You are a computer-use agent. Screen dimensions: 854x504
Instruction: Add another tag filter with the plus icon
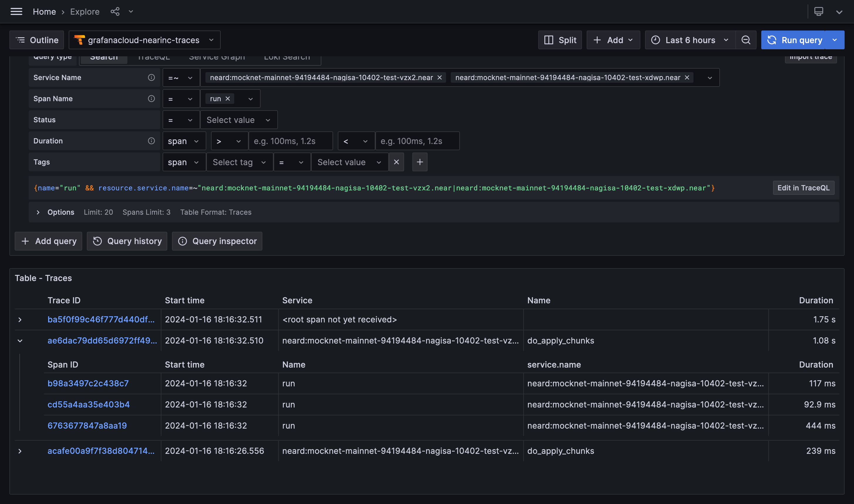tap(420, 162)
